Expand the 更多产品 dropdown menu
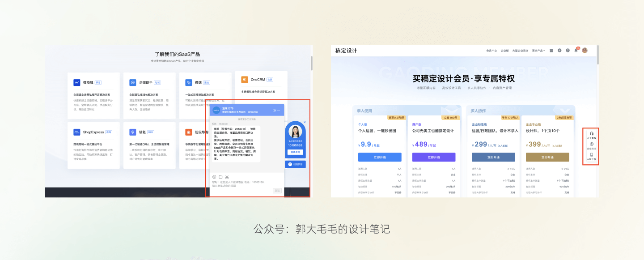The width and height of the screenshot is (644, 260). [538, 51]
